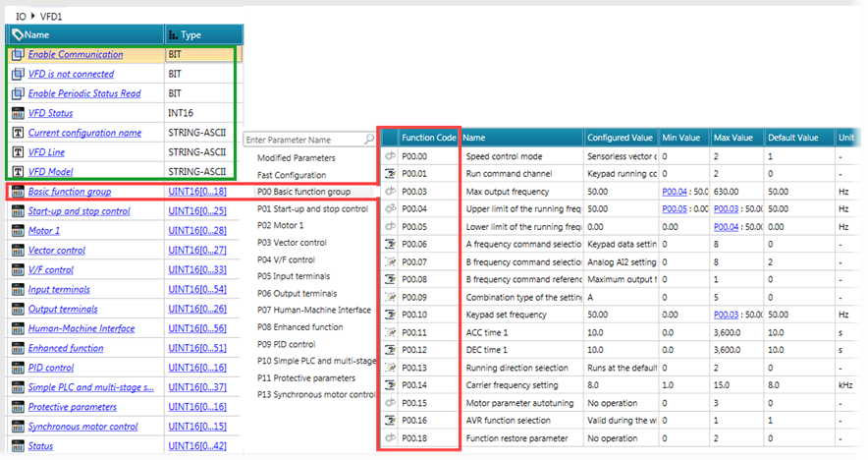
Task: Click the array icon beside PID control
Action: pyautogui.click(x=17, y=368)
